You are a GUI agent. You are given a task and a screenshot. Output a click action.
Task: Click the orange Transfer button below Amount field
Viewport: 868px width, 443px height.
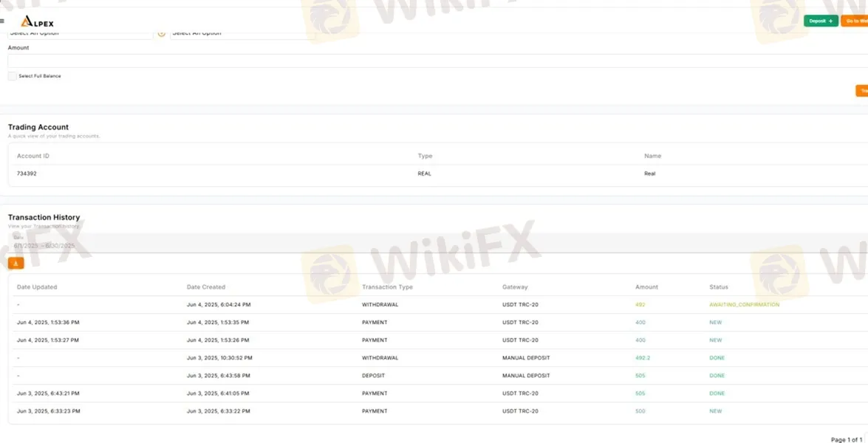click(862, 91)
